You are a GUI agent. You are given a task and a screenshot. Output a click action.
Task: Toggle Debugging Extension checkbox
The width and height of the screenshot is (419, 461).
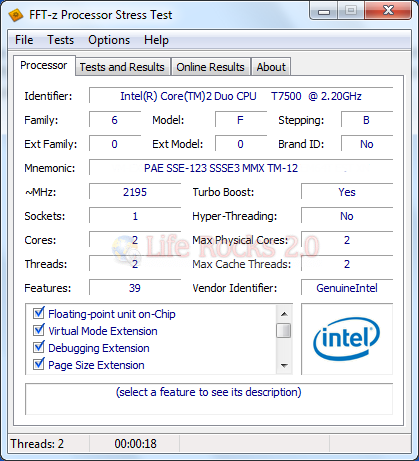pyautogui.click(x=39, y=347)
